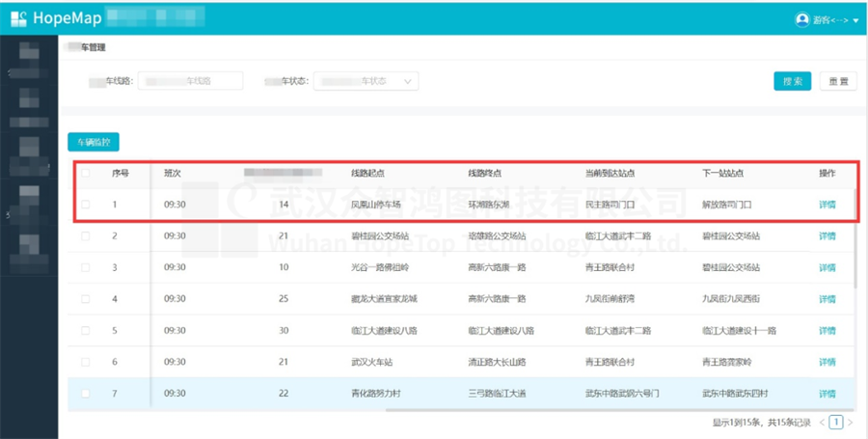This screenshot has height=439, width=868.
Task: Click the value 30 in row 5
Action: (x=284, y=331)
